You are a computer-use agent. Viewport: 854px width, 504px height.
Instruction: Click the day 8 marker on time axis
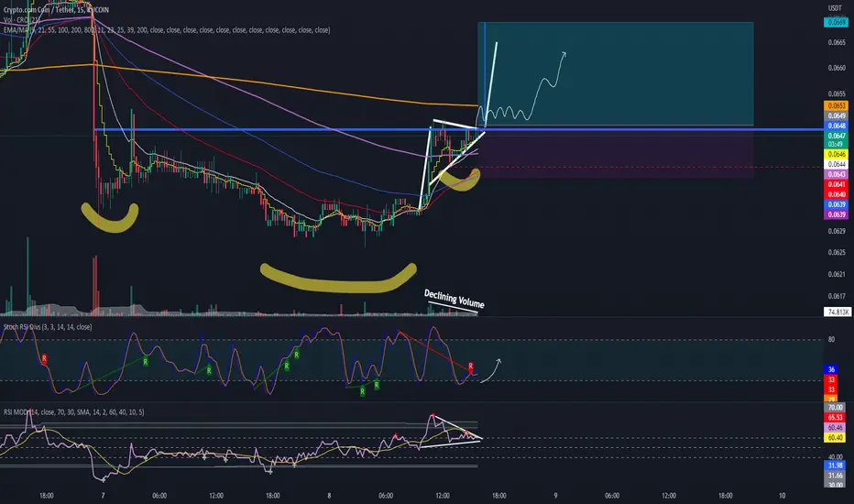(x=329, y=496)
